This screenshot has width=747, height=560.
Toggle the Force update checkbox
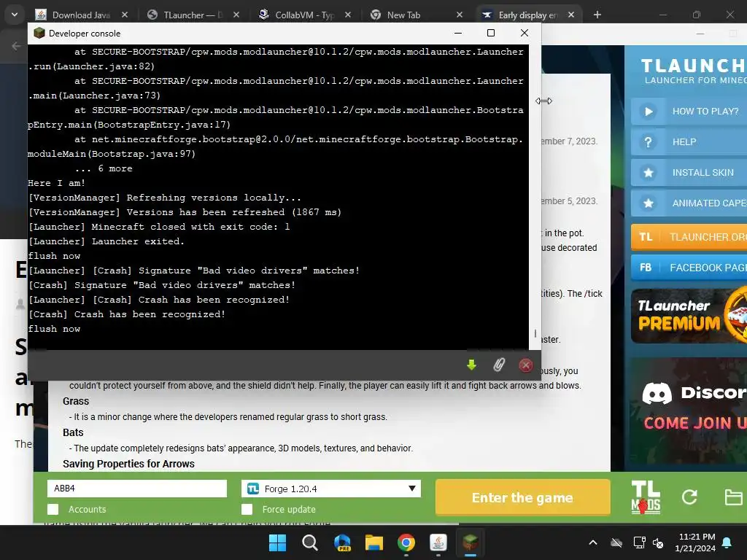pyautogui.click(x=247, y=510)
